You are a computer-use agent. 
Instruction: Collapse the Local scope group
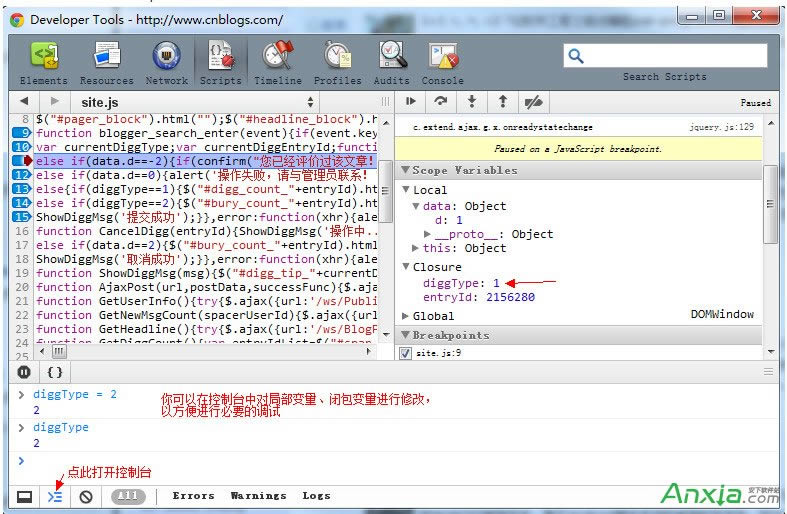click(x=406, y=190)
